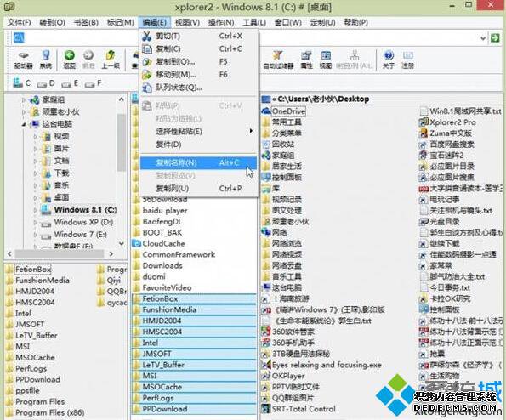
Task: Expand the Windows 7 (E:) tree node
Action: coord(35,235)
